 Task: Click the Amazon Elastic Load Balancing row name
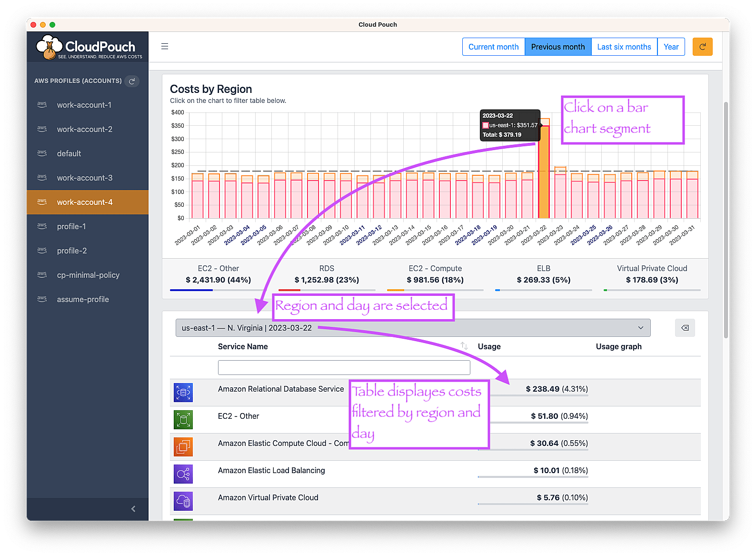271,470
